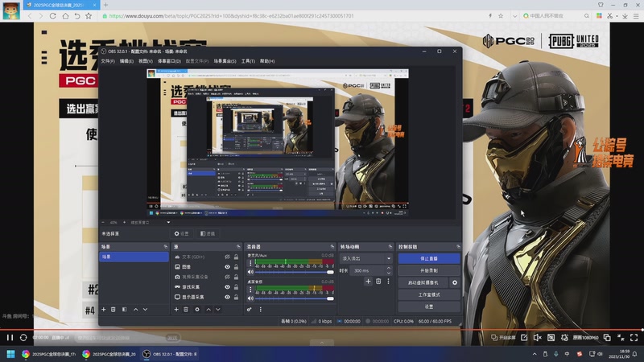Click the 停止直播 stop streaming button
This screenshot has width=644, height=362.
click(x=429, y=258)
